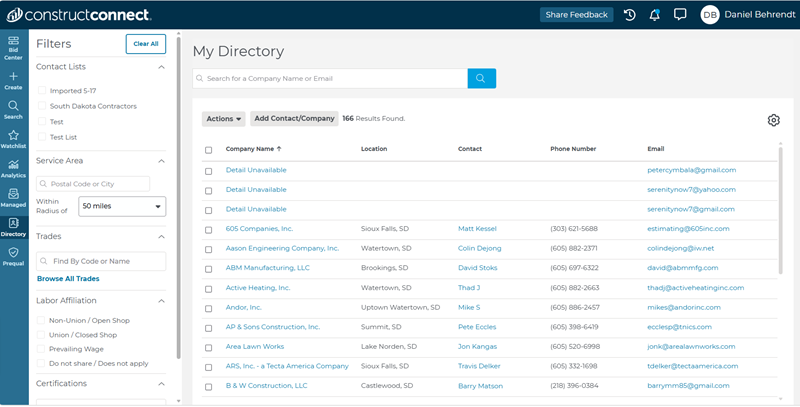800x407 pixels.
Task: Click the Company Name sort arrow
Action: click(279, 149)
